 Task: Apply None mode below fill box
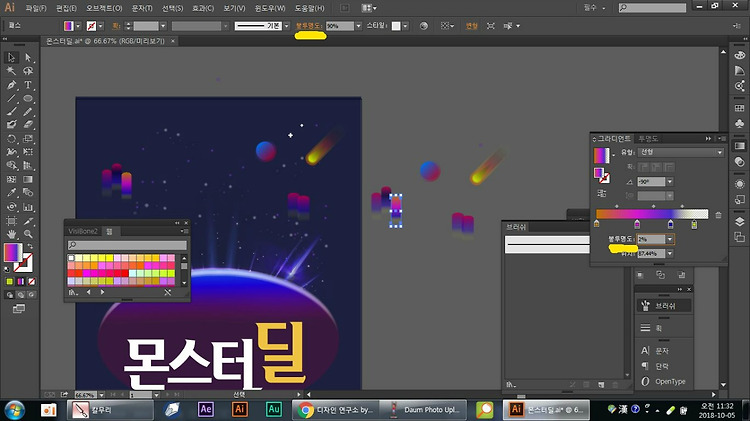(x=32, y=281)
